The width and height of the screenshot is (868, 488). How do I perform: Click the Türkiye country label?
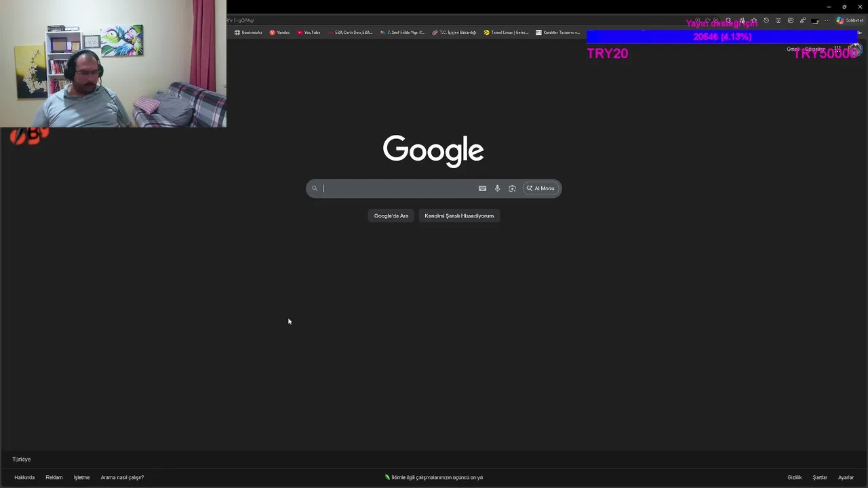(x=22, y=459)
